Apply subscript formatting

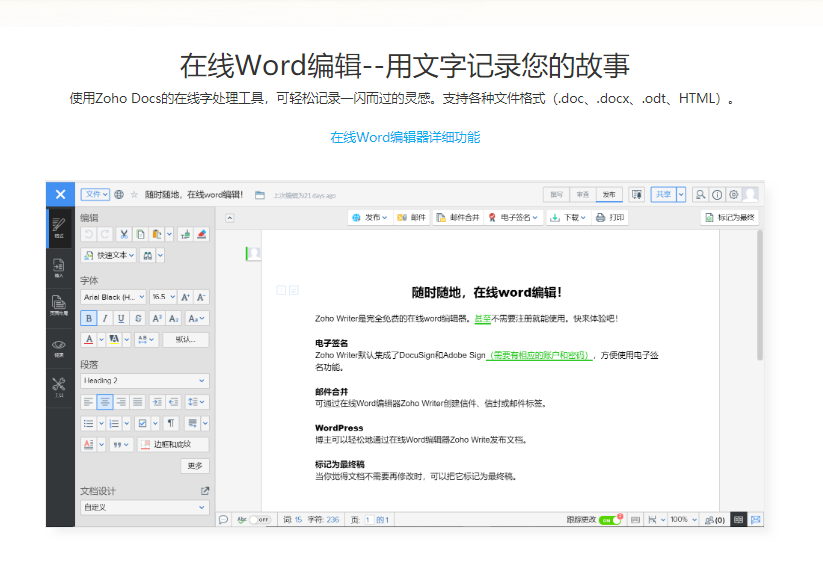174,319
